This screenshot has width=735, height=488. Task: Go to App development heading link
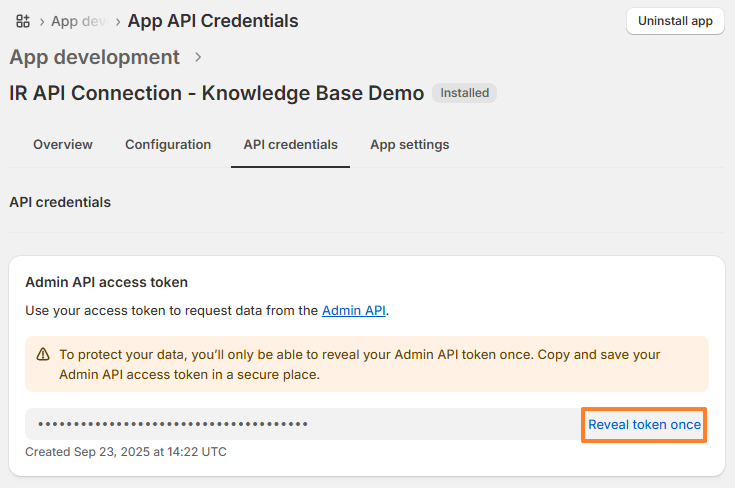coord(95,57)
